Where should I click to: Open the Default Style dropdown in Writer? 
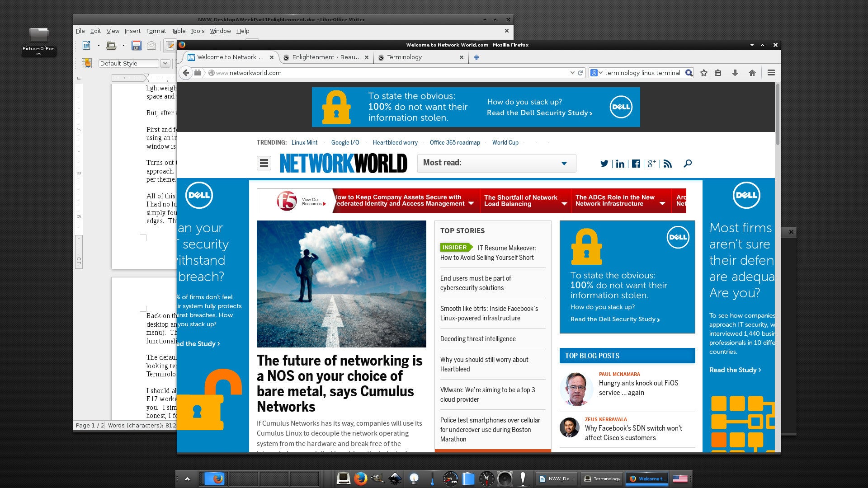165,63
